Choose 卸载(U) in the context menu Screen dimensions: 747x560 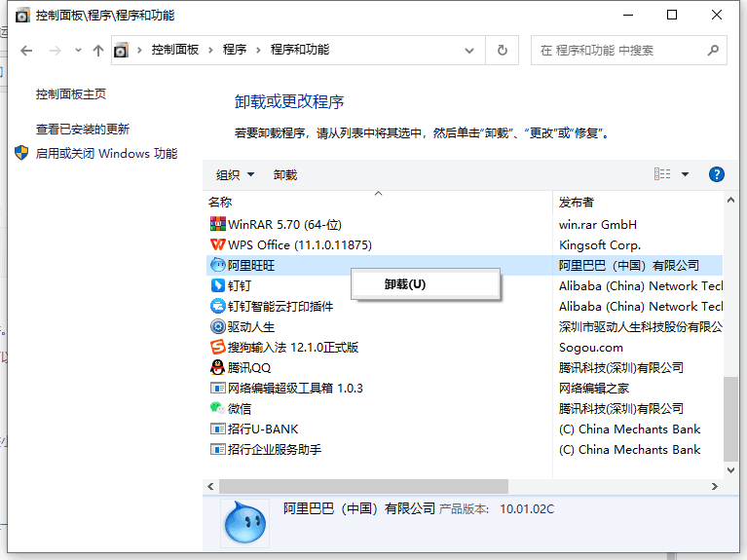pos(426,284)
